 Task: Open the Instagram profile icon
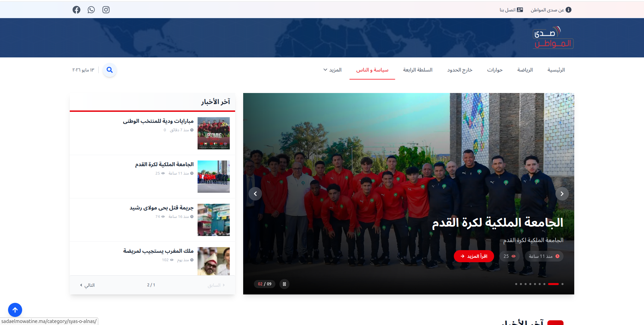pos(106,10)
